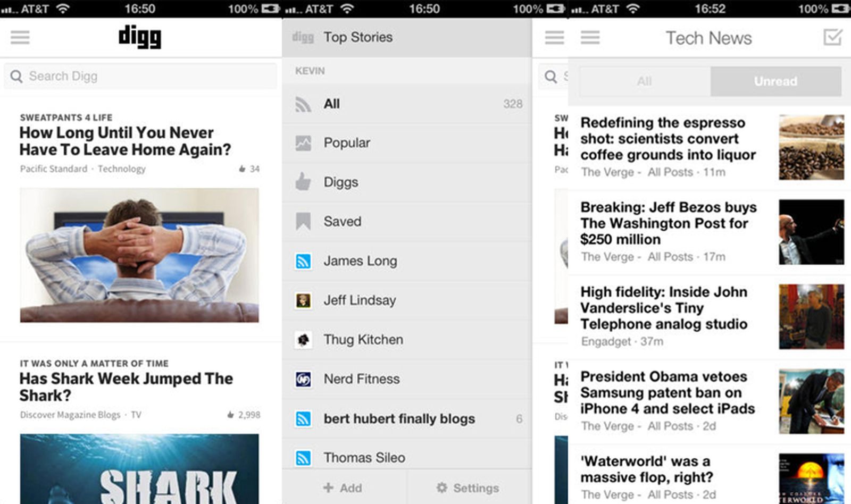Open the Thug Kitchen feed
The height and width of the screenshot is (504, 851).
(x=363, y=339)
